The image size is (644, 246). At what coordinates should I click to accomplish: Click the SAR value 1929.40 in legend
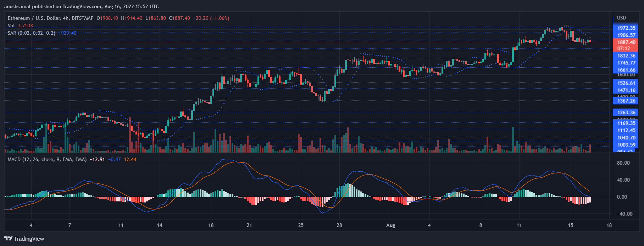[67, 33]
